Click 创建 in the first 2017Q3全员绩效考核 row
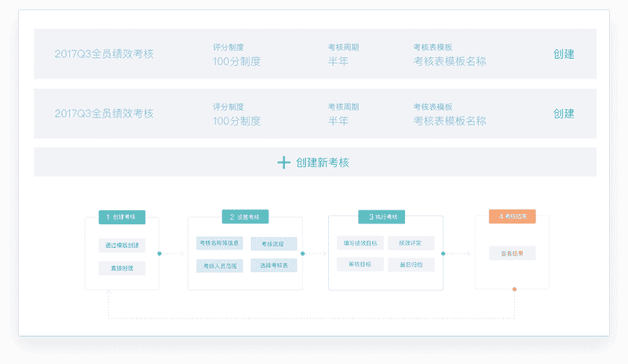Viewport: 628px width, 364px height. coord(564,54)
